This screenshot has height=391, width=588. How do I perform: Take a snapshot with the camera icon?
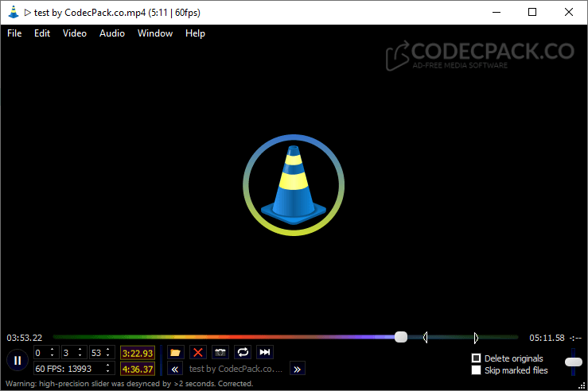(220, 352)
